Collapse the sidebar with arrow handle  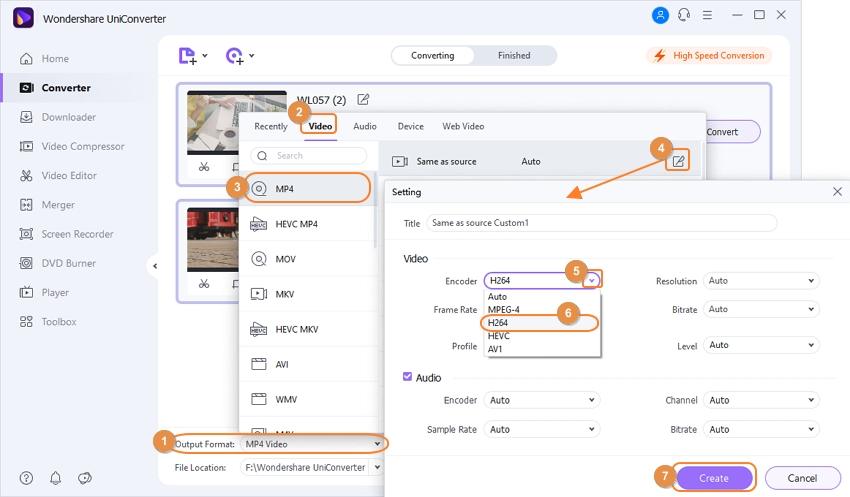(155, 266)
